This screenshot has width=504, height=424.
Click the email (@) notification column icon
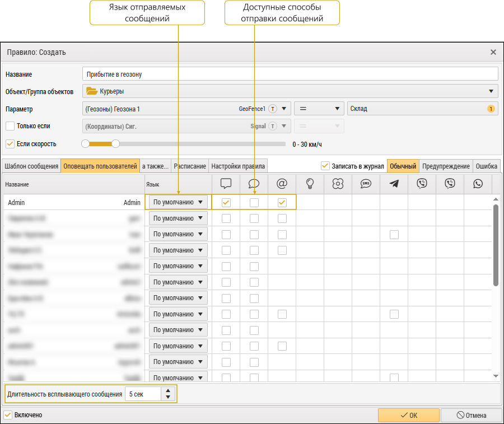pos(282,184)
